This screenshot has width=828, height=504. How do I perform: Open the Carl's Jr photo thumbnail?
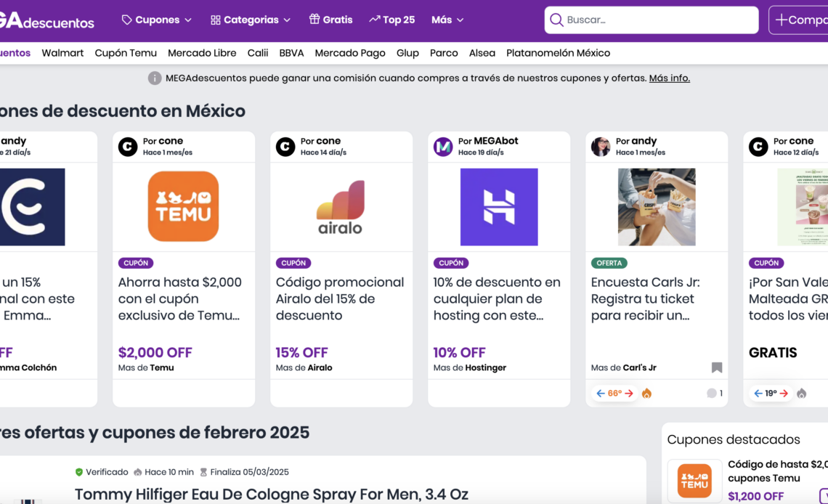657,207
